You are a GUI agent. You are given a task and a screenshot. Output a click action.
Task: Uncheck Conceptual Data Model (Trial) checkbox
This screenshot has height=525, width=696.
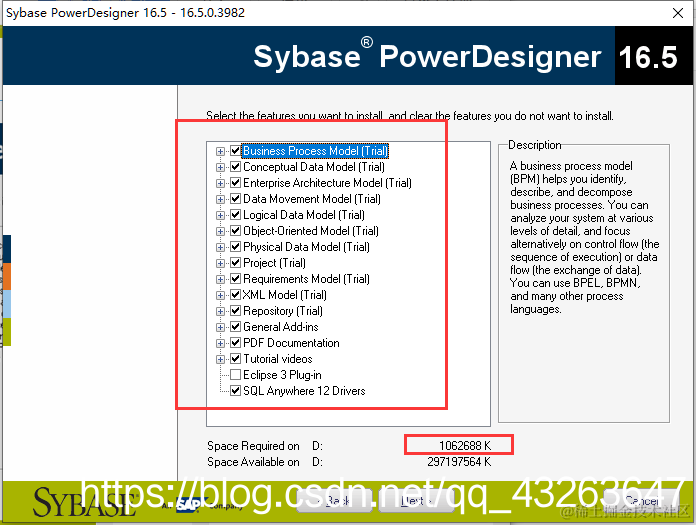coord(236,166)
